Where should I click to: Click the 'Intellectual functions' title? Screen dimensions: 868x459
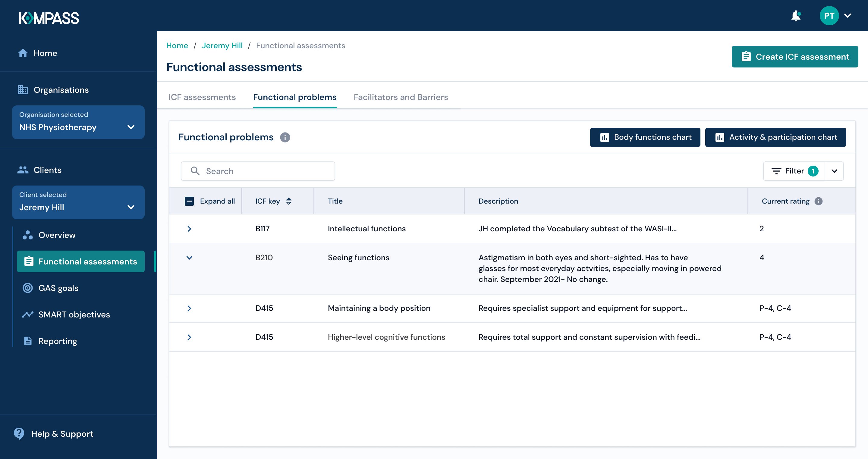[x=366, y=229]
